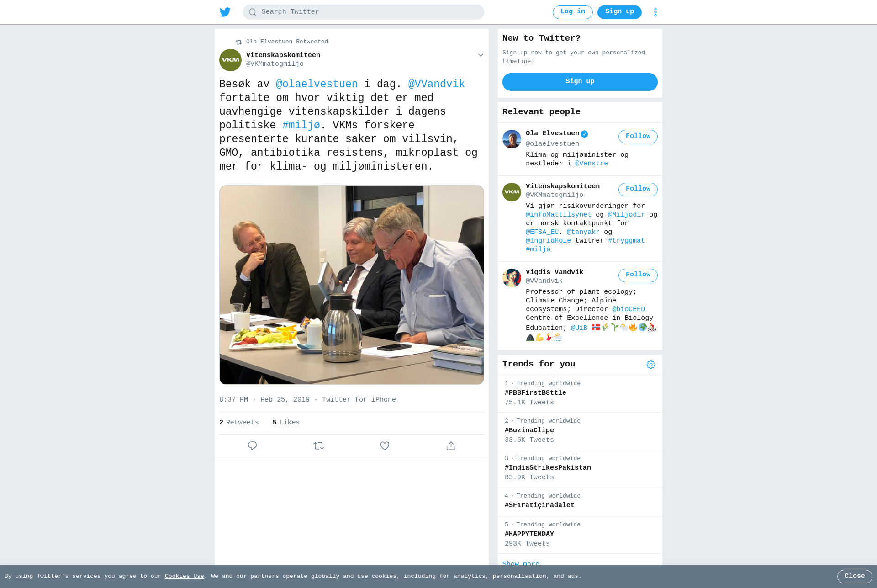Follow Vitenskapskomiteen in Relevant people

pos(638,189)
